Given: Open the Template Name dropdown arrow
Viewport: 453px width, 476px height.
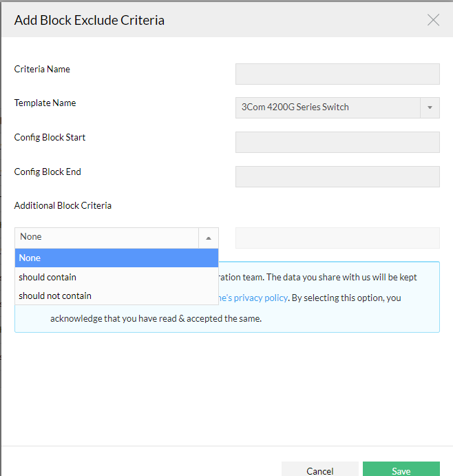Looking at the screenshot, I should pos(430,107).
